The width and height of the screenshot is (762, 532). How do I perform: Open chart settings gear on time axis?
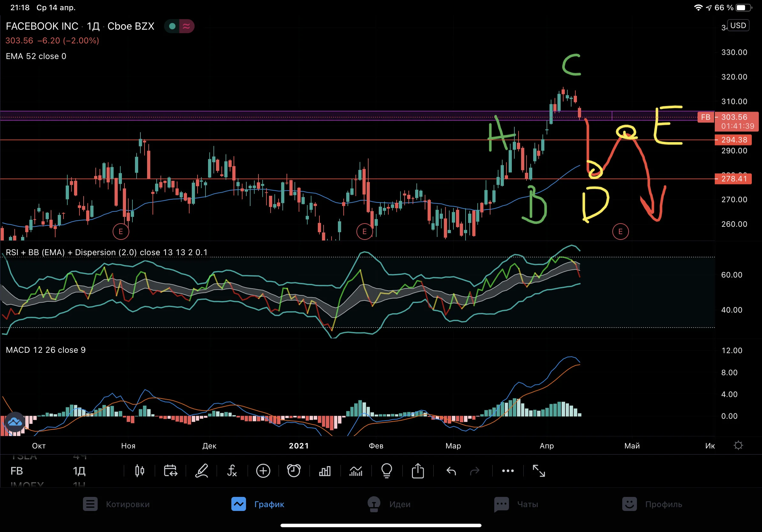[738, 445]
